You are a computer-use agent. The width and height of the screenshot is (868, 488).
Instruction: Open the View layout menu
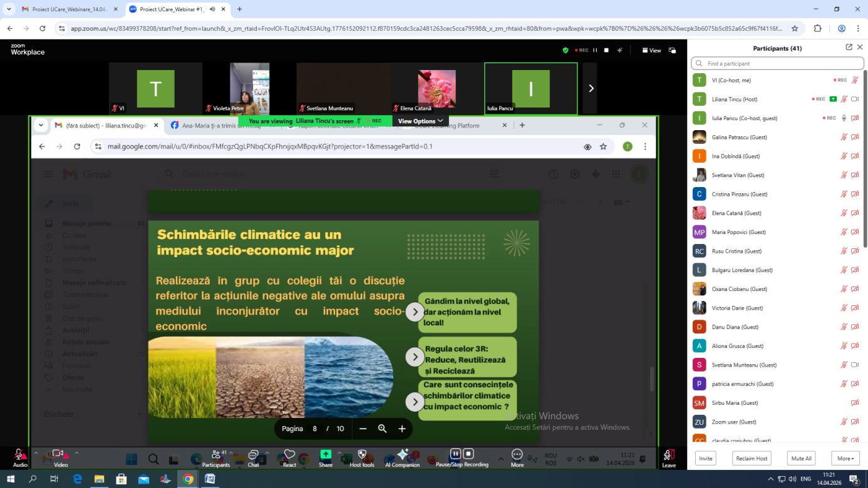click(x=651, y=50)
